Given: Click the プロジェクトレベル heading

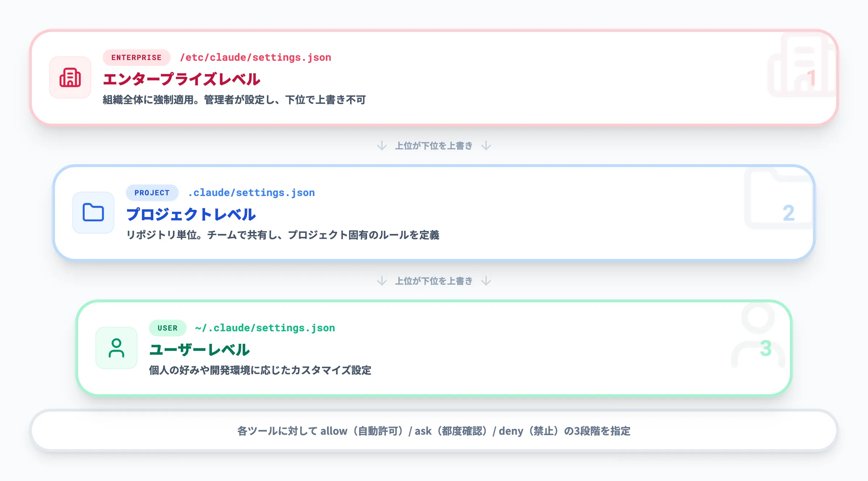Looking at the screenshot, I should coord(192,214).
